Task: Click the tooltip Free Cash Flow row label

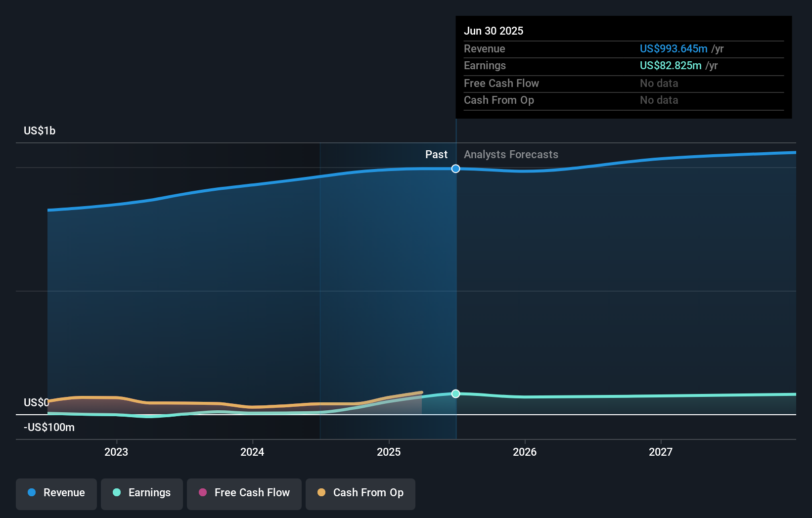Action: pyautogui.click(x=501, y=83)
